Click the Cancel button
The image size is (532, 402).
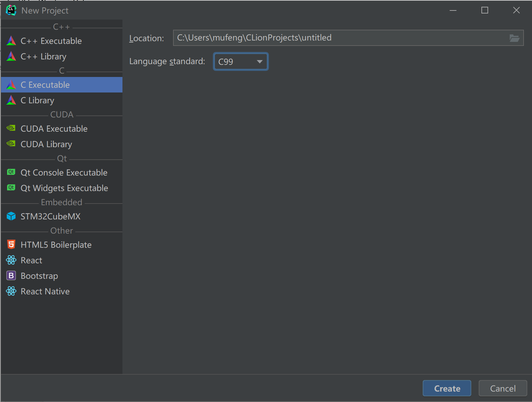tap(503, 388)
